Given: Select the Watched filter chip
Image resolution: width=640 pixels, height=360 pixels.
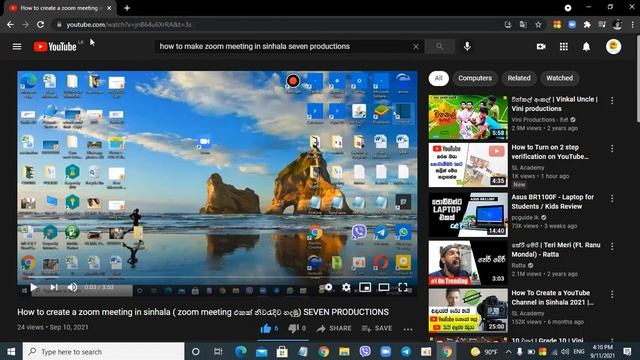Looking at the screenshot, I should click(559, 78).
